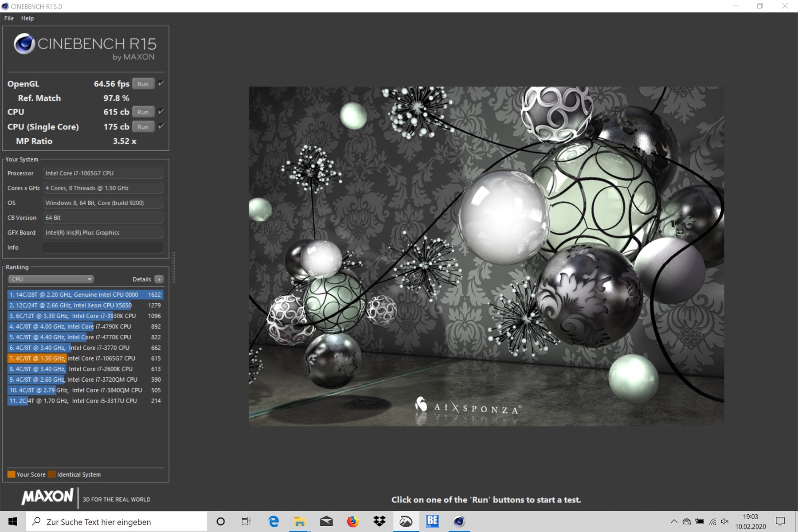Image resolution: width=798 pixels, height=532 pixels.
Task: Open the Mail app icon
Action: coord(326,521)
